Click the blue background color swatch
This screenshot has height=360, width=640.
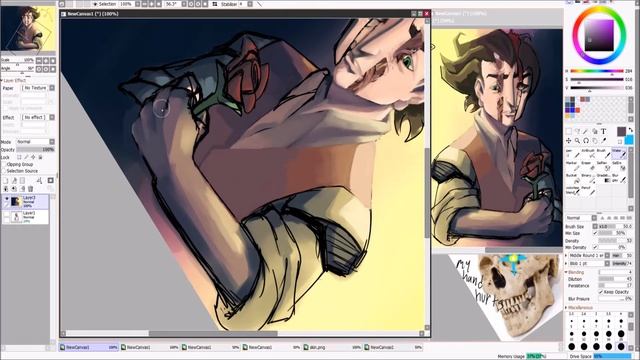coord(629,140)
